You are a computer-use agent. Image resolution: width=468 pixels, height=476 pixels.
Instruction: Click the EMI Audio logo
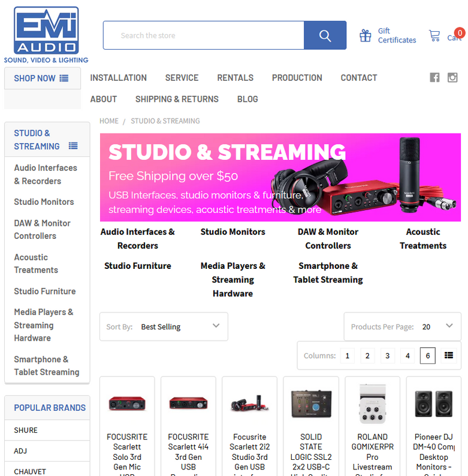click(46, 35)
